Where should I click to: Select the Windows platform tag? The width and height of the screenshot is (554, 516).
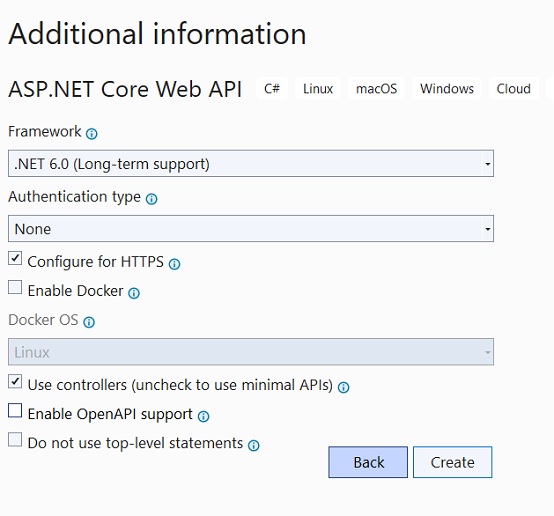coord(447,88)
